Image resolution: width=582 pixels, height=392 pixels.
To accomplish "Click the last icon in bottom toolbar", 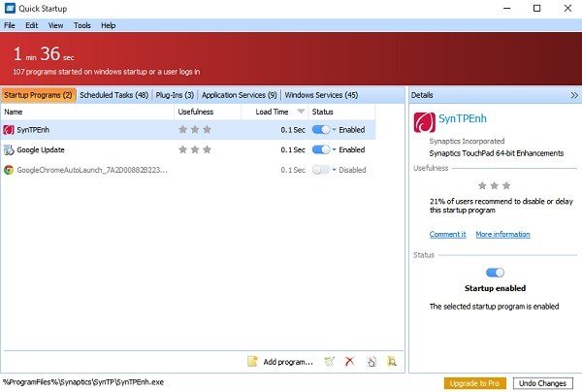I will (x=392, y=361).
